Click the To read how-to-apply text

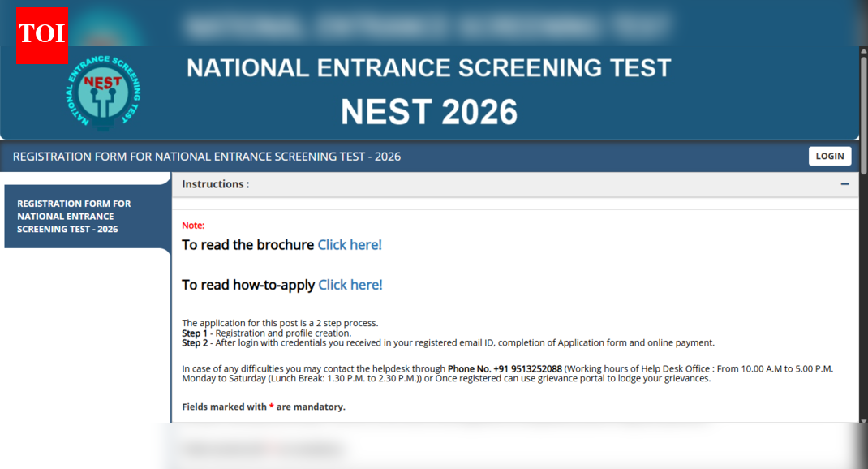pos(247,285)
